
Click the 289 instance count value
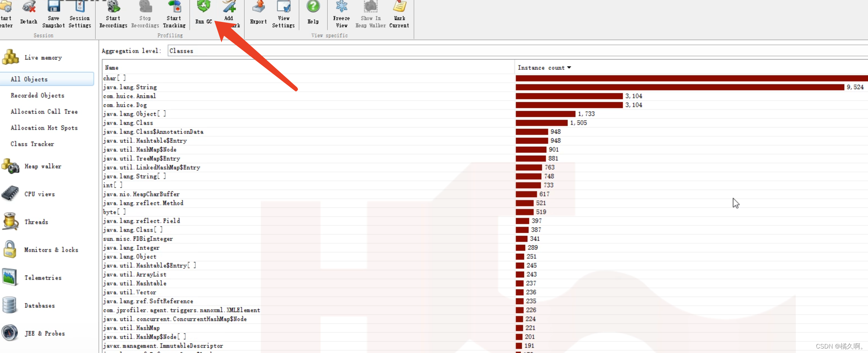pyautogui.click(x=533, y=247)
